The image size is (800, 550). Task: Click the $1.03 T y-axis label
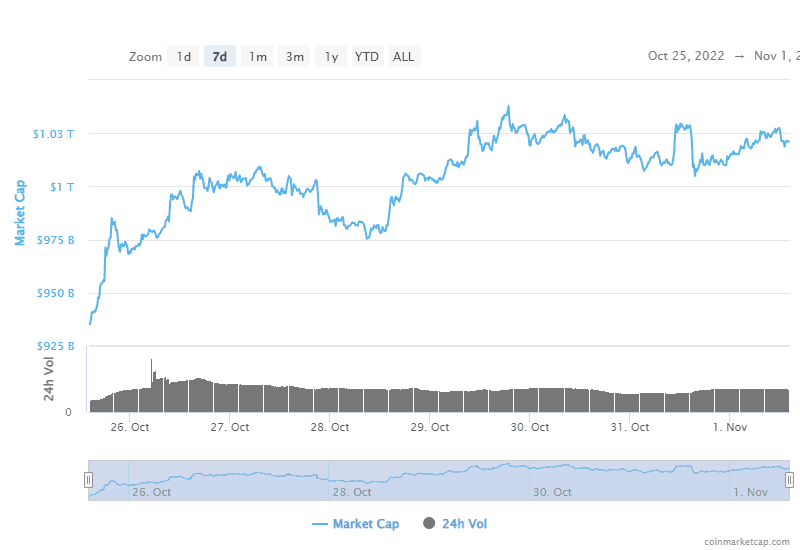(x=53, y=134)
